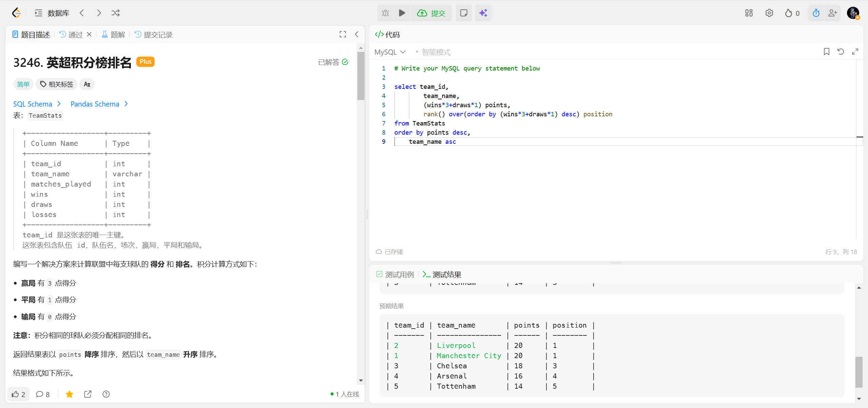The height and width of the screenshot is (408, 868).
Task: Switch to the 题解 solutions tab
Action: [x=114, y=35]
